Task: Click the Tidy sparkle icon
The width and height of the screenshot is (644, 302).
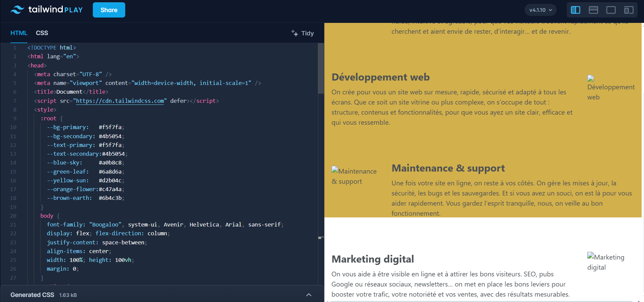Action: (x=294, y=33)
